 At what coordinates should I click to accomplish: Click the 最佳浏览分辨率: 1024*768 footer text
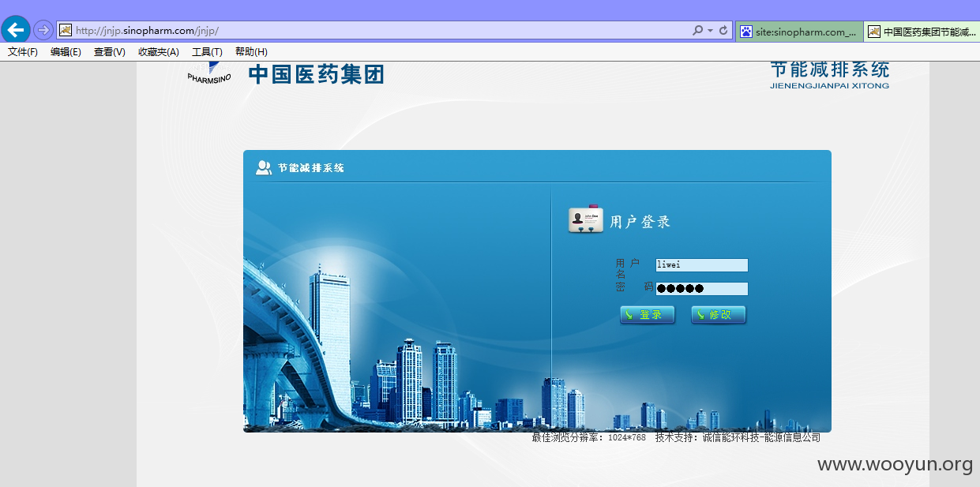(x=588, y=437)
